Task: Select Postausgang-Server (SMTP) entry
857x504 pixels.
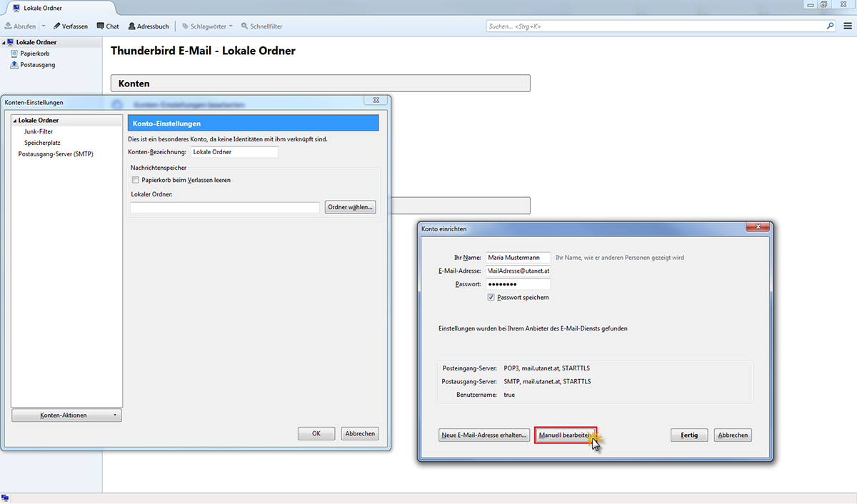Action: 56,153
